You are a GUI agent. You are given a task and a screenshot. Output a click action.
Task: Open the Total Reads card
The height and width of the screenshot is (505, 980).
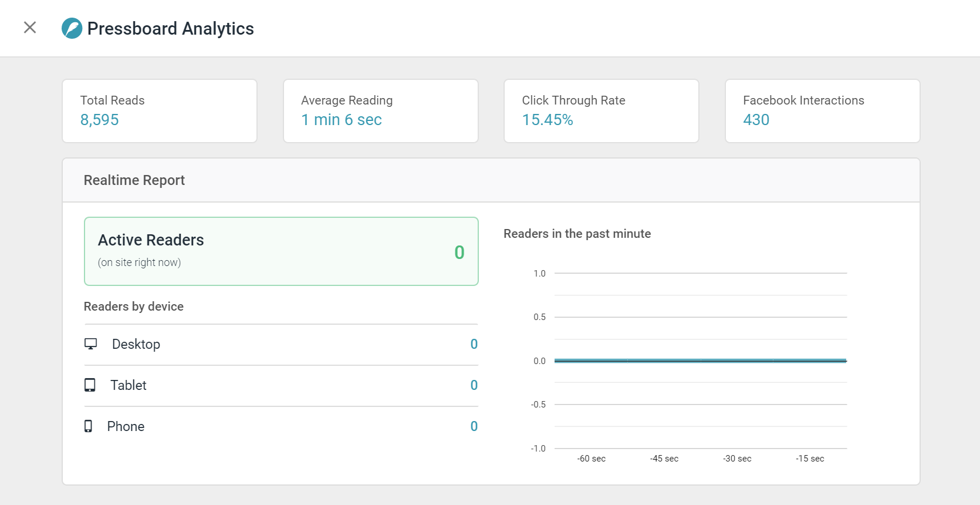click(x=160, y=111)
